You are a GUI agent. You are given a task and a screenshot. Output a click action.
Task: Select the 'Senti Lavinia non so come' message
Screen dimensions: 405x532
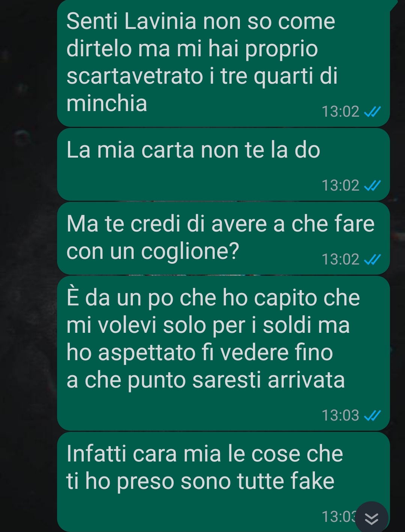[x=223, y=63]
